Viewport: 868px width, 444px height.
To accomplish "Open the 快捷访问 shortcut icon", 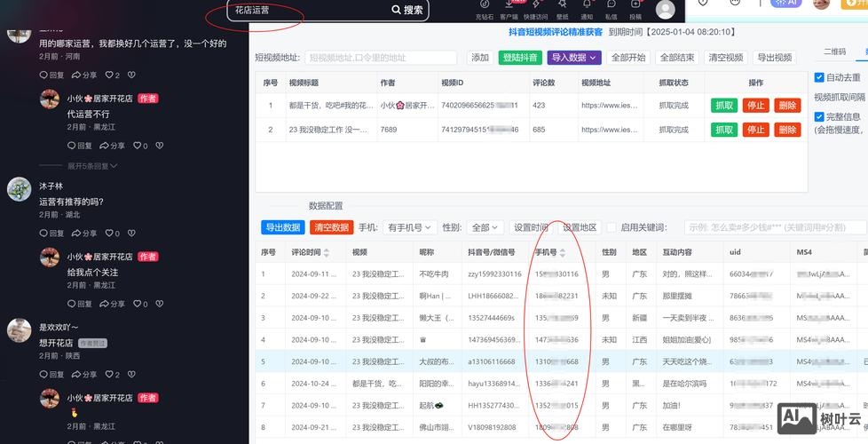I will click(x=535, y=10).
